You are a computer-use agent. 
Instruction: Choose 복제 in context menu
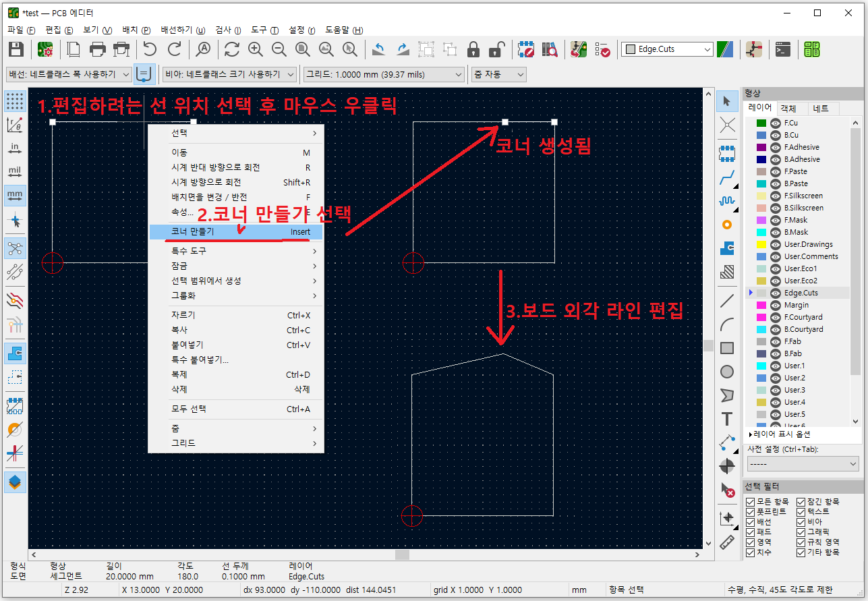point(236,374)
